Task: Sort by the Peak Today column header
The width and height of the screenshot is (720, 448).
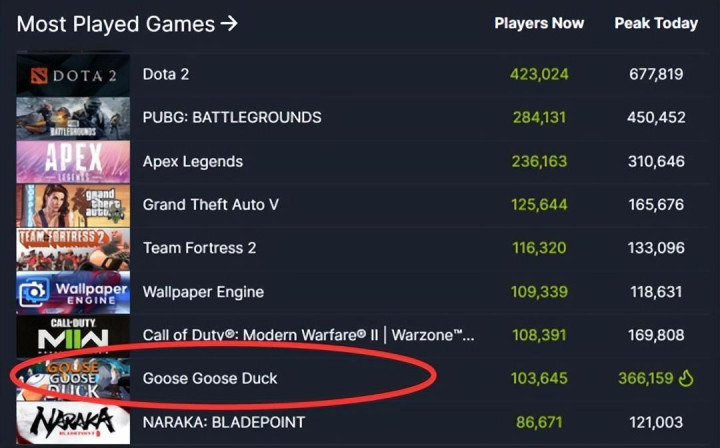Action: [656, 23]
